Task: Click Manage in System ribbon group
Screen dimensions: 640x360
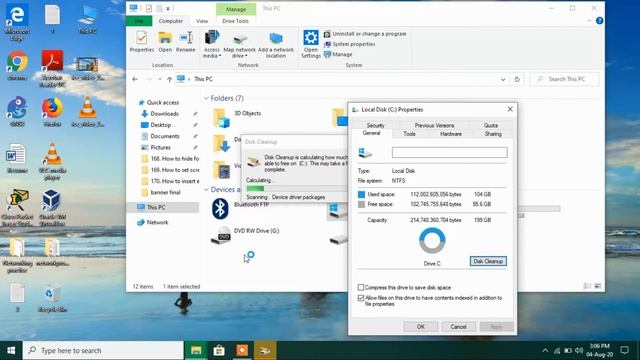Action: point(338,54)
